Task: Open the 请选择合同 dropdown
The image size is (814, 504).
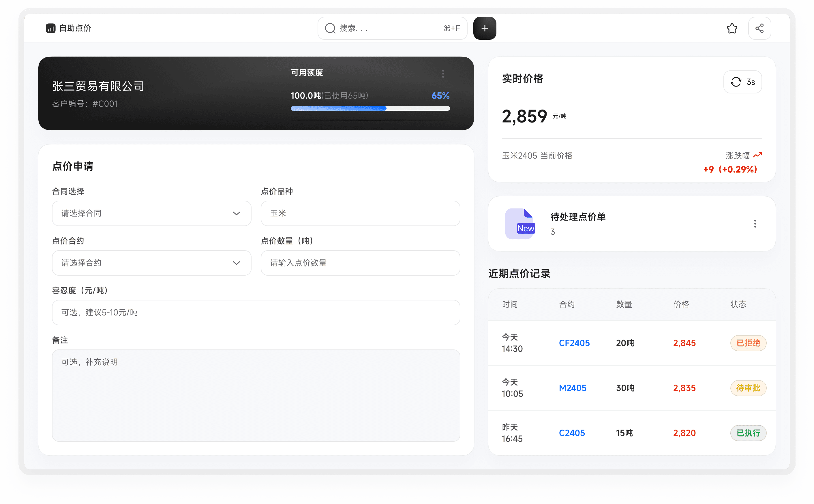Action: click(151, 213)
